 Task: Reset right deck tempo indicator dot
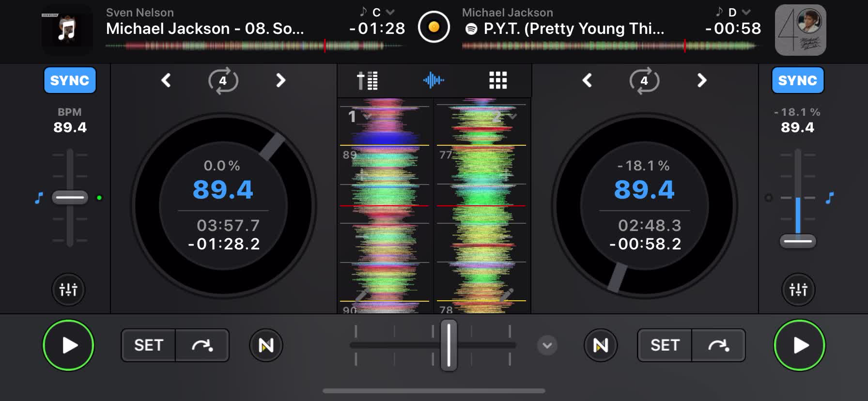click(769, 198)
